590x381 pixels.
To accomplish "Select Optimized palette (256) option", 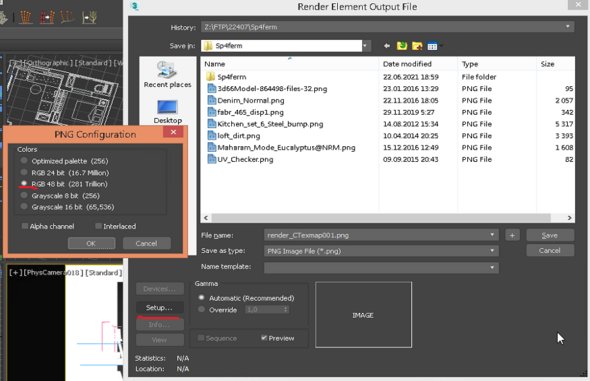I will (x=24, y=161).
